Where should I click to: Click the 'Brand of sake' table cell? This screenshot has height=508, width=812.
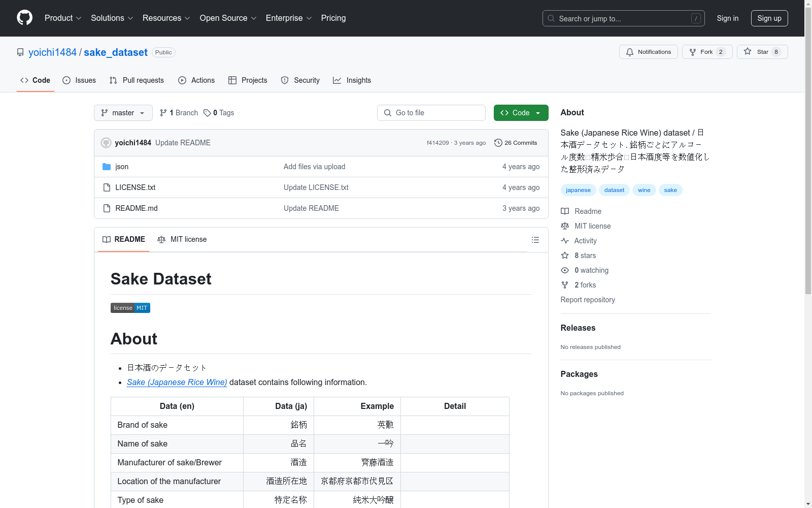(x=177, y=425)
